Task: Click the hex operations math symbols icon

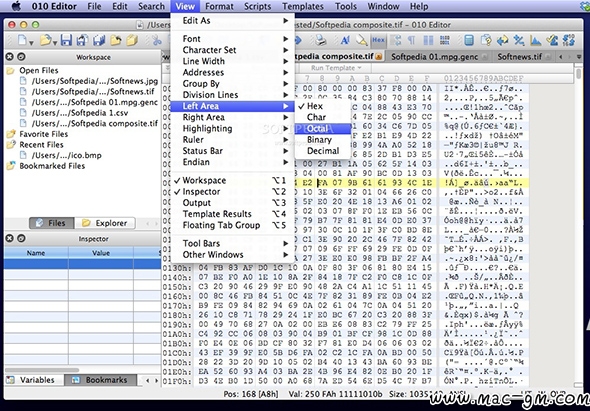Action: coord(519,40)
